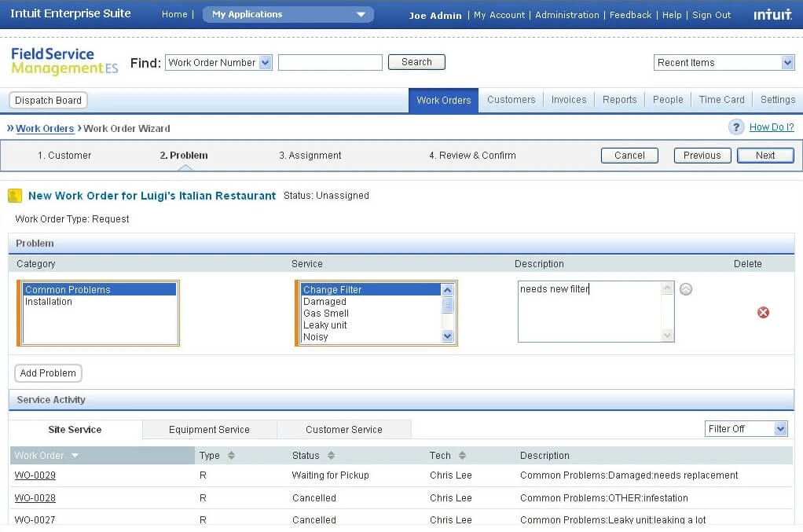The image size is (803, 532).
Task: Open the My Applications dropdown
Action: pyautogui.click(x=288, y=14)
